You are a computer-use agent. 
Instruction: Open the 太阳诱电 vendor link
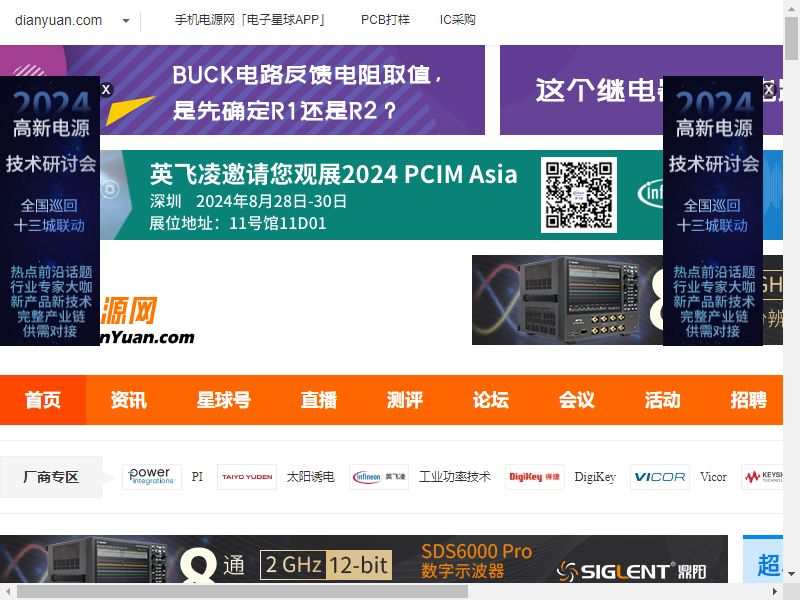[x=310, y=477]
